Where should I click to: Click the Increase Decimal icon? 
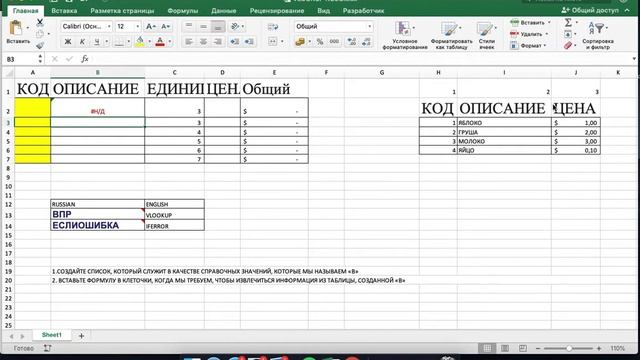pos(352,42)
